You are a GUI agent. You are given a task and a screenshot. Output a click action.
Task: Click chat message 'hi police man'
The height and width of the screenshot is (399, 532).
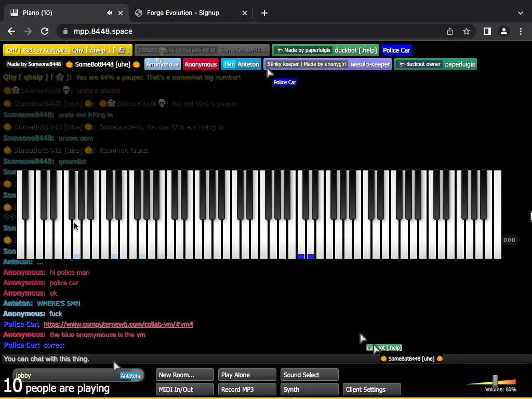click(70, 272)
